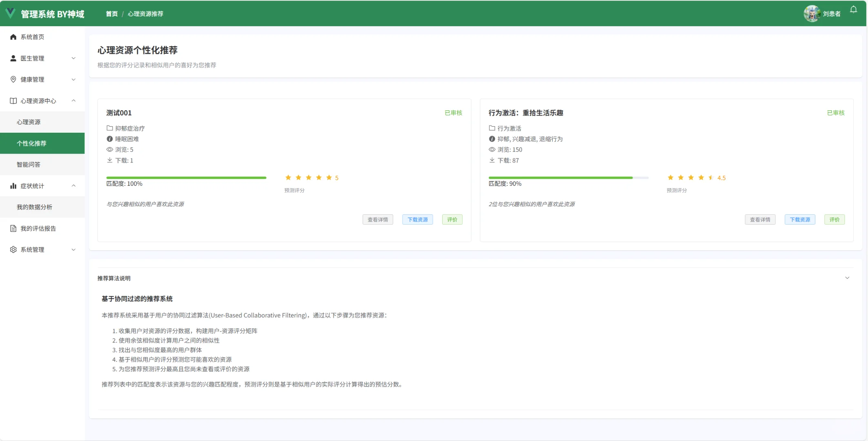Open 心理资源中心 via the book icon
The height and width of the screenshot is (441, 868).
click(x=13, y=100)
